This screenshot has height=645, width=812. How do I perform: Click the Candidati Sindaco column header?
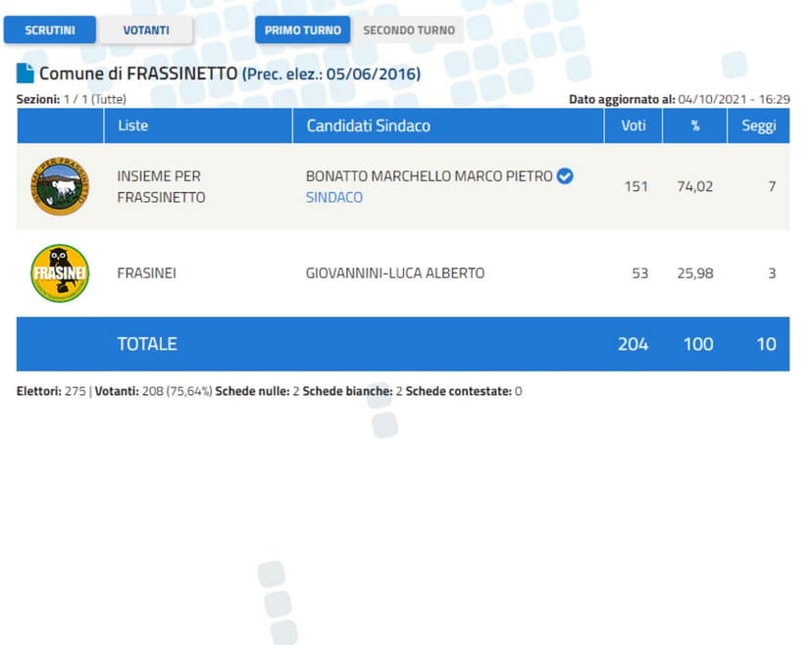click(x=368, y=125)
